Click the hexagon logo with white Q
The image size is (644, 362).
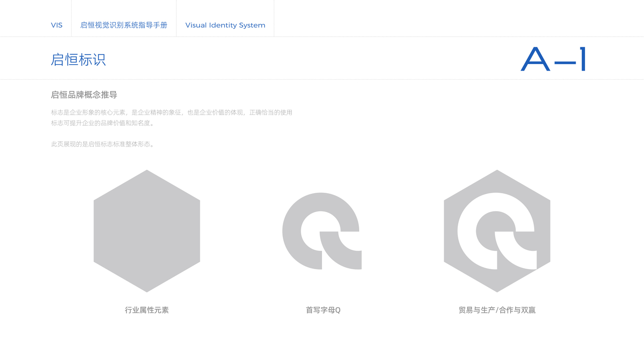tap(497, 231)
